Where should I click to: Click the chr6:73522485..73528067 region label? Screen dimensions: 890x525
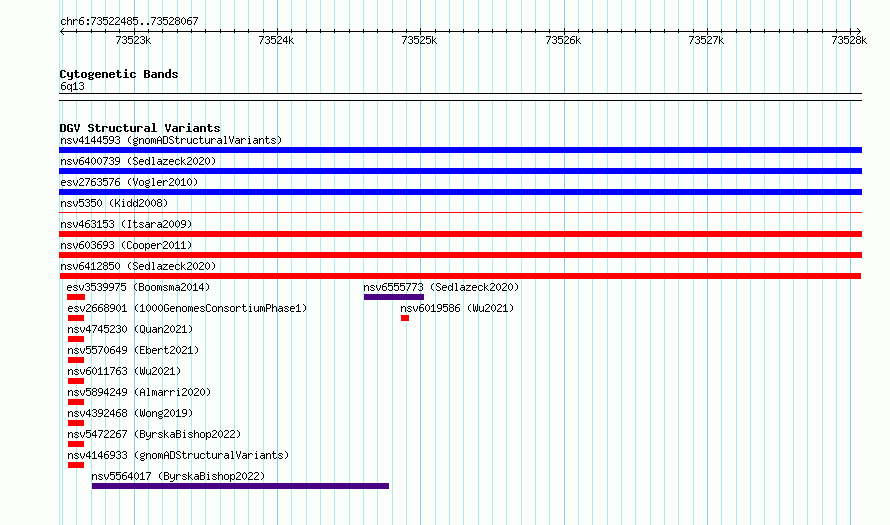[129, 22]
